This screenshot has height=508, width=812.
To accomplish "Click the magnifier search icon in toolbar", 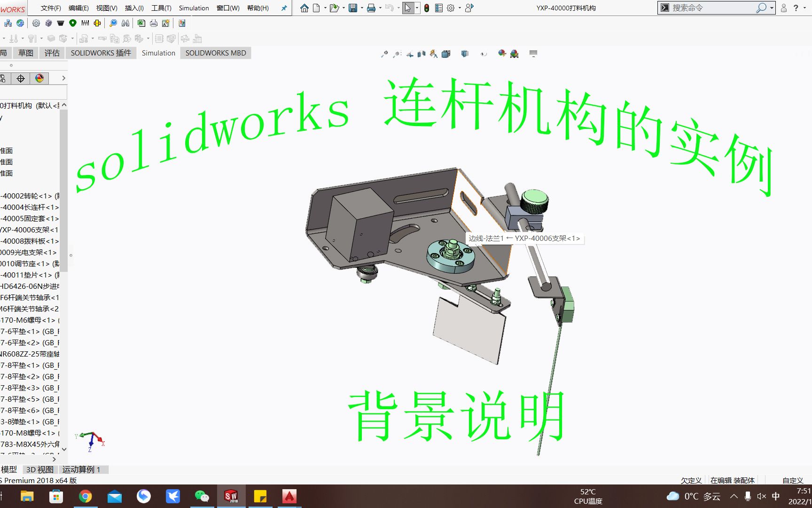I will coord(113,23).
